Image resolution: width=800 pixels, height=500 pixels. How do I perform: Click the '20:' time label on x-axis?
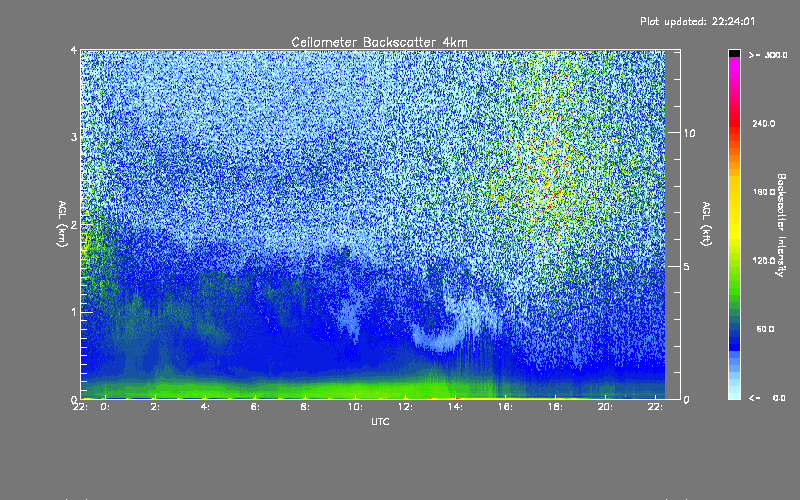click(606, 407)
